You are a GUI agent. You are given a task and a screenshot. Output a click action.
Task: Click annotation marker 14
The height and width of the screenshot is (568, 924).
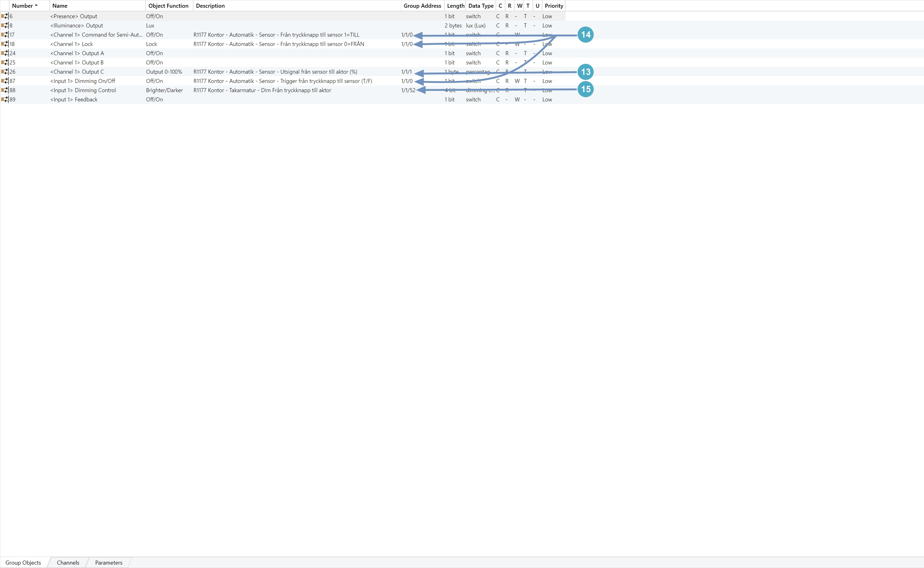coord(585,35)
